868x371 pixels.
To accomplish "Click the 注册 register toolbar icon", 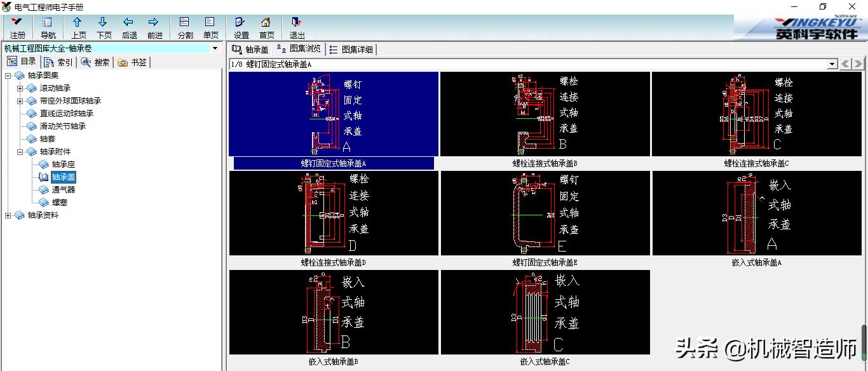I will [17, 28].
